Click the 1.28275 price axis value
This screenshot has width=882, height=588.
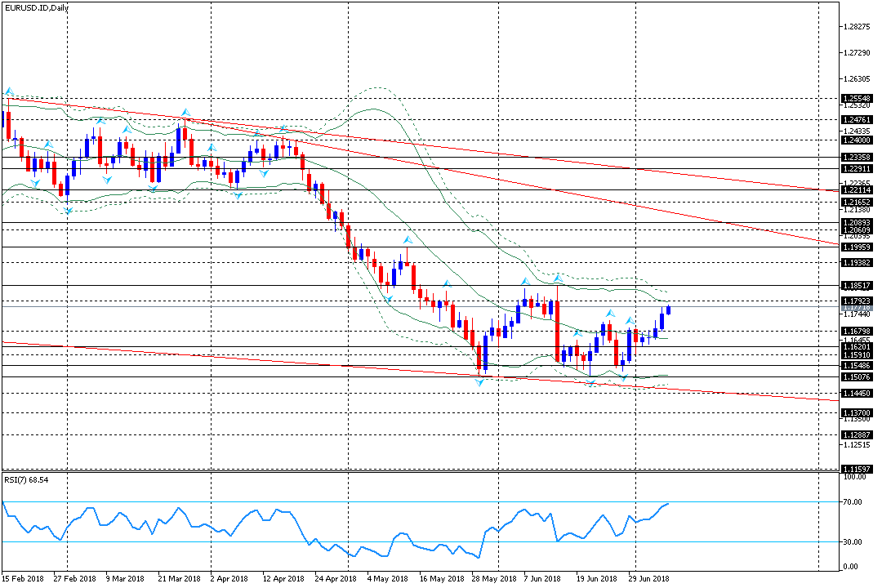857,26
